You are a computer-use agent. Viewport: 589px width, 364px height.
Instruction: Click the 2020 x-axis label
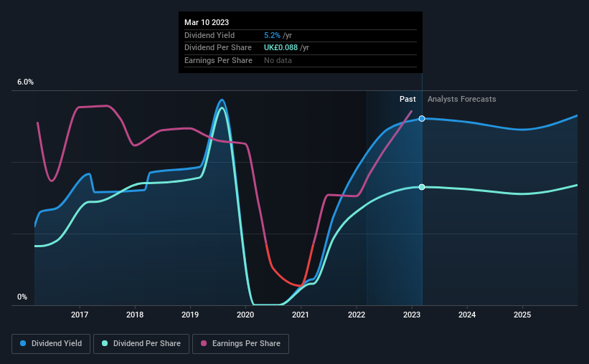(245, 315)
